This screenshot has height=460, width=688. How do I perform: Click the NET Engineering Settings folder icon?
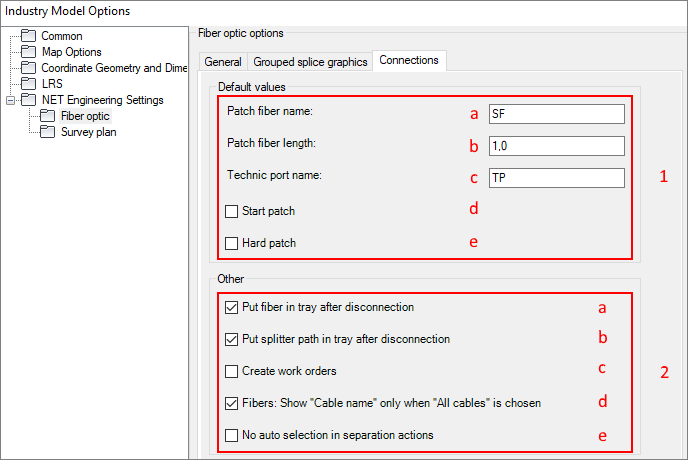(x=29, y=100)
